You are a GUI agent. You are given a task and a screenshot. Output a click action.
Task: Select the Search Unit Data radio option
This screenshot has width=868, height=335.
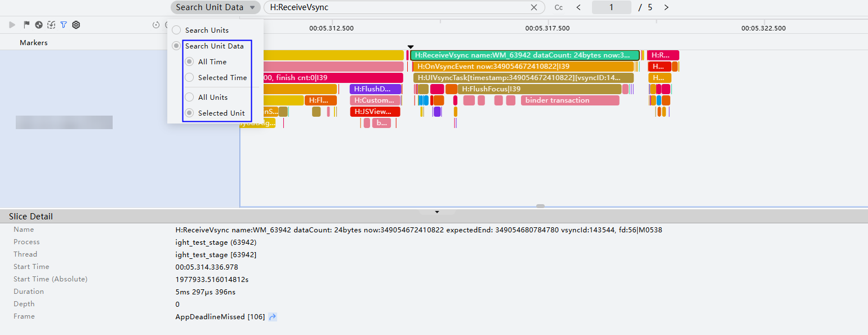click(x=176, y=46)
